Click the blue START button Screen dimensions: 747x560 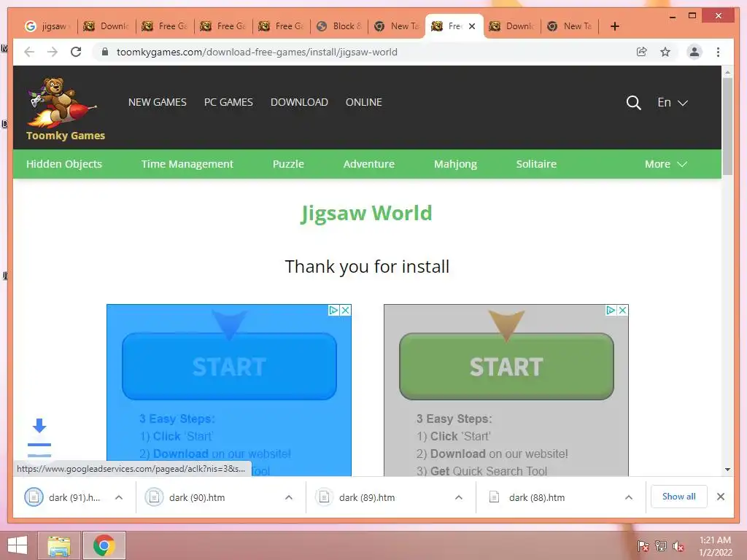point(229,366)
